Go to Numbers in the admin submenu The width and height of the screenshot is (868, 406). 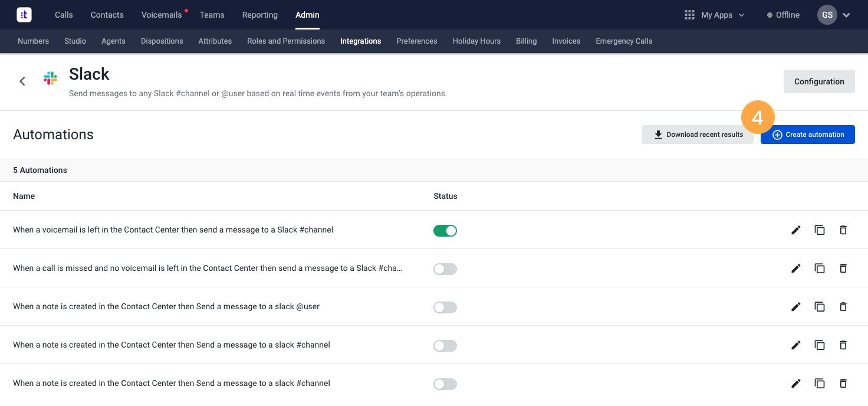[x=33, y=41]
